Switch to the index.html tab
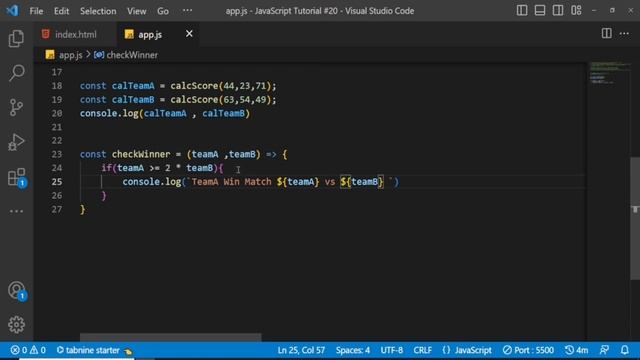The image size is (640, 360). [76, 34]
